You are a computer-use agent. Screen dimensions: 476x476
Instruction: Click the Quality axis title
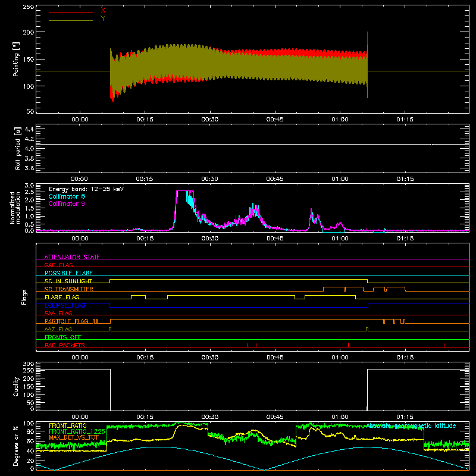(x=16, y=386)
